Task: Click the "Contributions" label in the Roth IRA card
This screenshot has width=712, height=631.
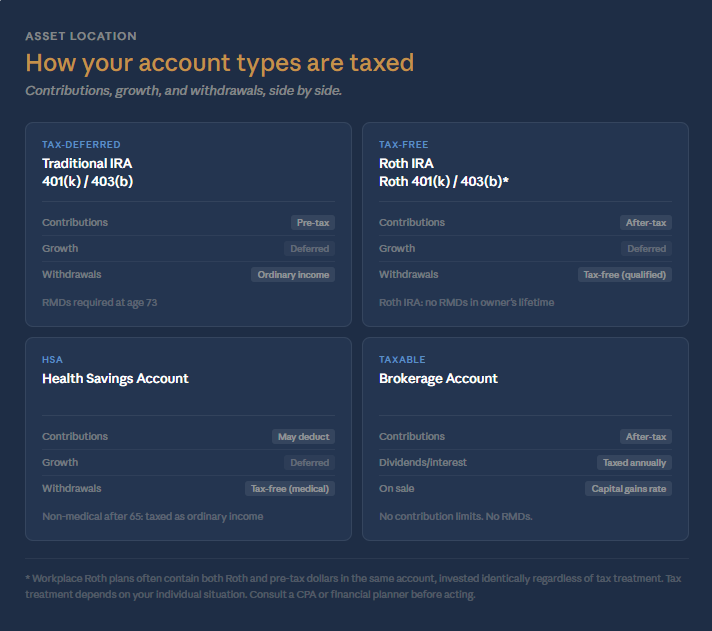Action: pos(412,222)
